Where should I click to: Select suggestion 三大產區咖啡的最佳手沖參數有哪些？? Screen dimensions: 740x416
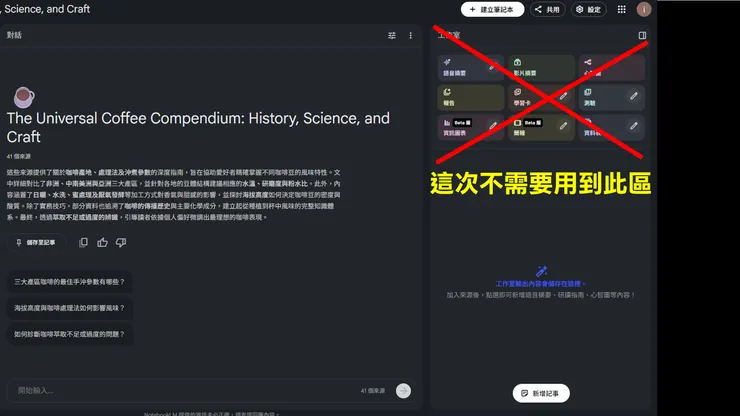(x=69, y=282)
